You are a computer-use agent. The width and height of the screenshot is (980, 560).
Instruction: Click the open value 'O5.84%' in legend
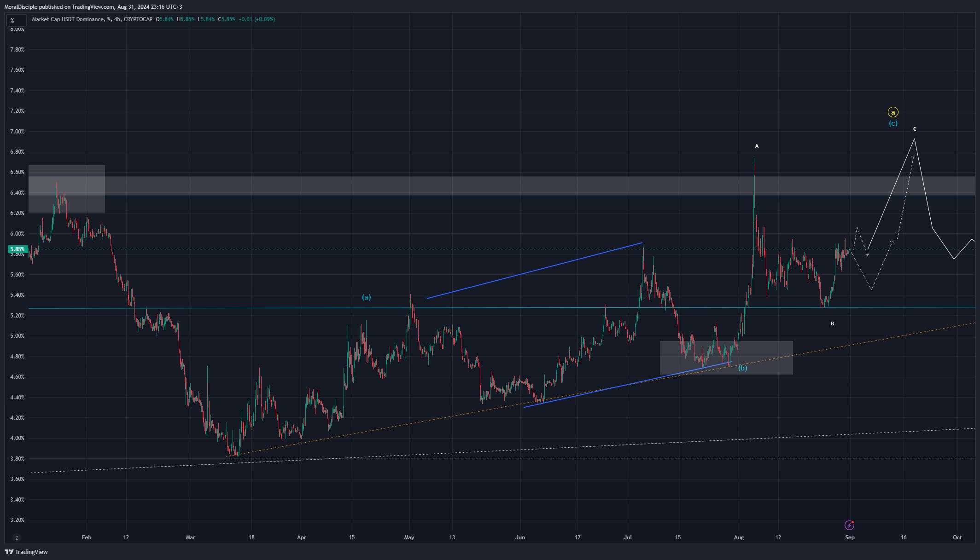coord(164,19)
